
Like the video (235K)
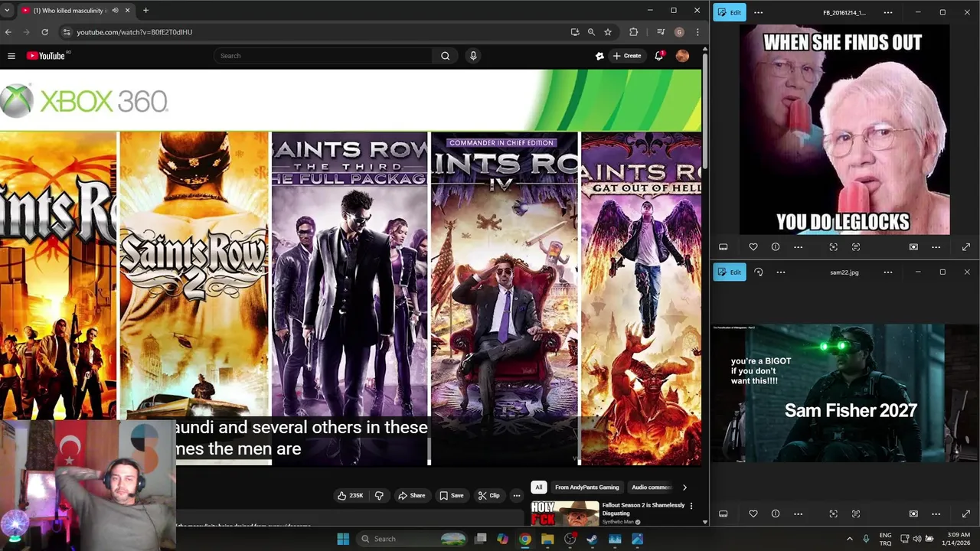pos(351,496)
